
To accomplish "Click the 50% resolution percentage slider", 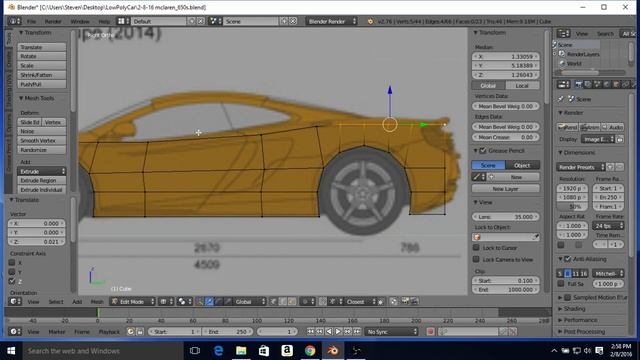I will 573,207.
